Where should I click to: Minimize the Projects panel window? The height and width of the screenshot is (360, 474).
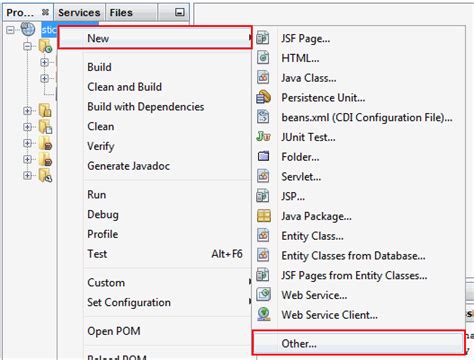pyautogui.click(x=179, y=12)
